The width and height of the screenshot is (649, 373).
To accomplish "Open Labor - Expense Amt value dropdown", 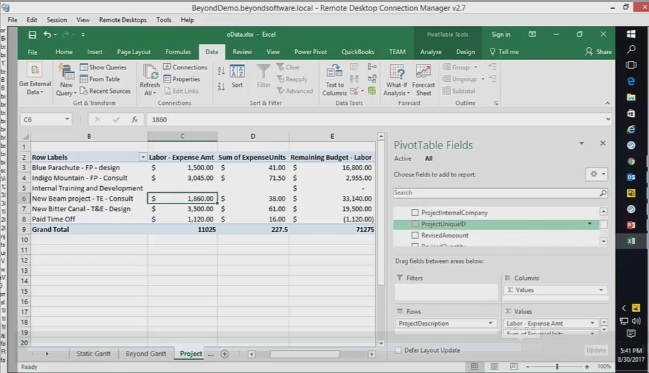I will tap(592, 323).
